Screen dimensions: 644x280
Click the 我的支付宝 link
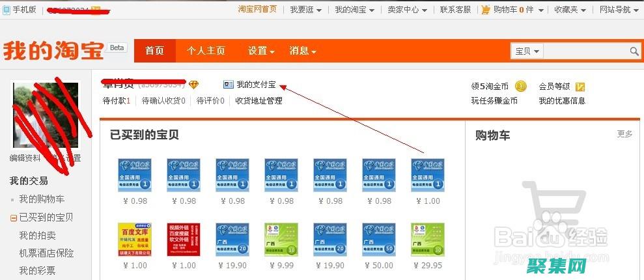(x=257, y=85)
